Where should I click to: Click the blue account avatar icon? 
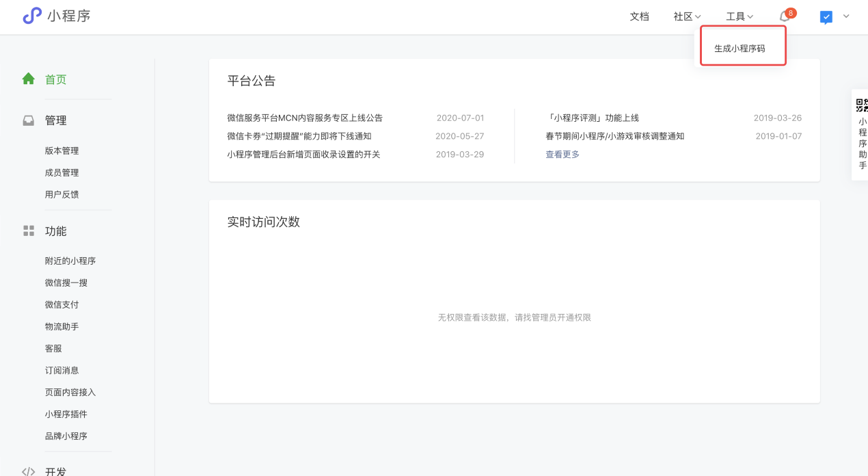[x=826, y=17]
